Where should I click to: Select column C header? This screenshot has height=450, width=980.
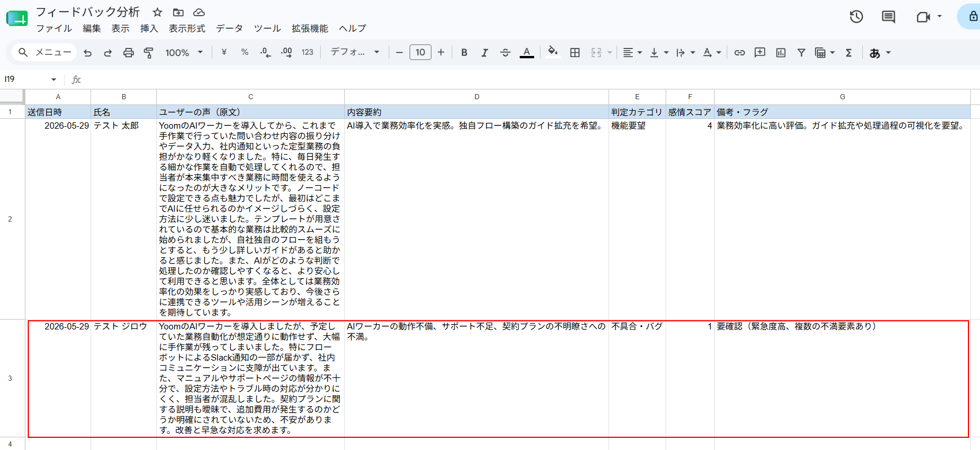point(250,97)
